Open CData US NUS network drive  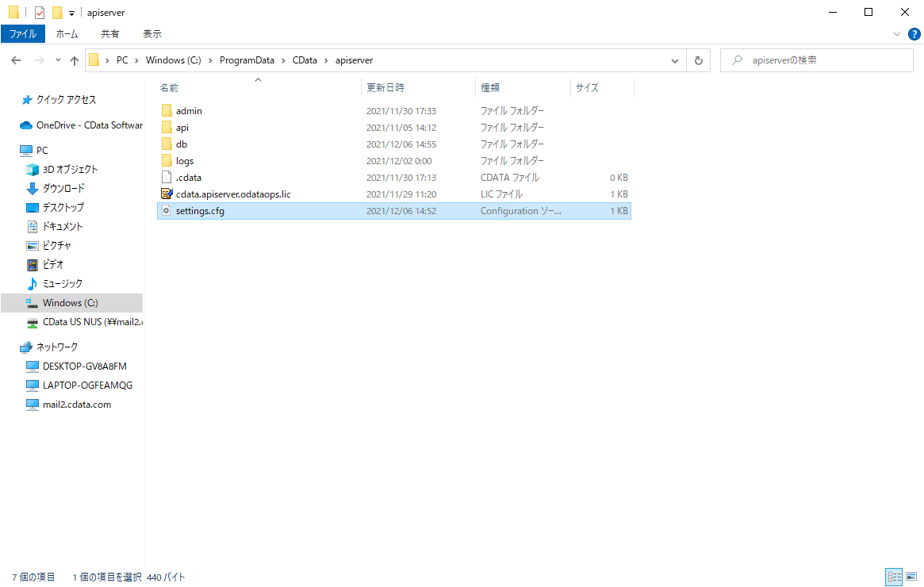pos(93,322)
